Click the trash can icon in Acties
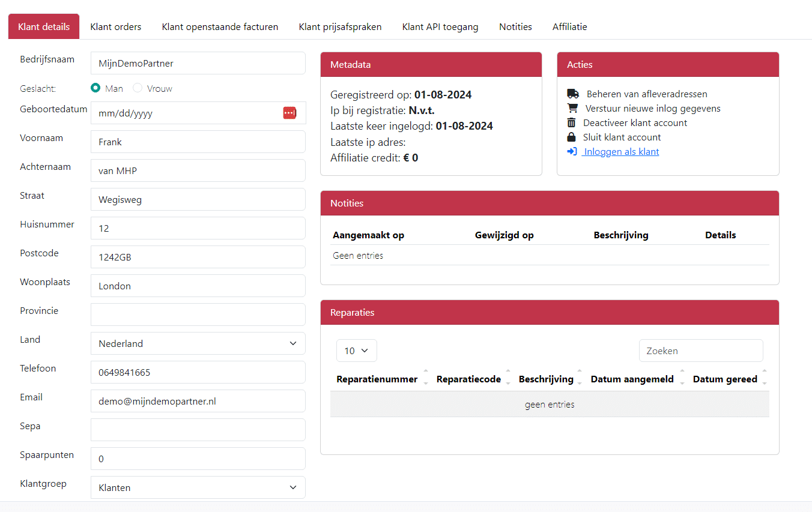Viewport: 812px width, 512px height. pyautogui.click(x=571, y=123)
